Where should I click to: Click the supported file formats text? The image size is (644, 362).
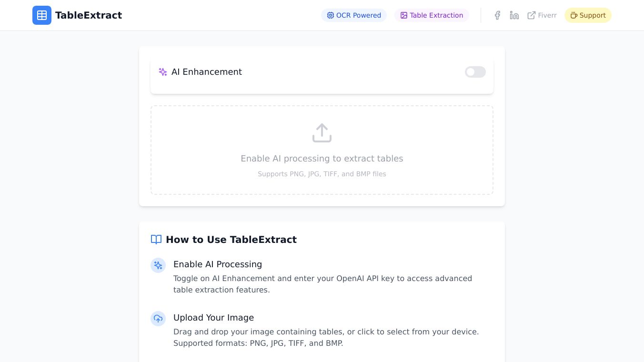coord(322,174)
